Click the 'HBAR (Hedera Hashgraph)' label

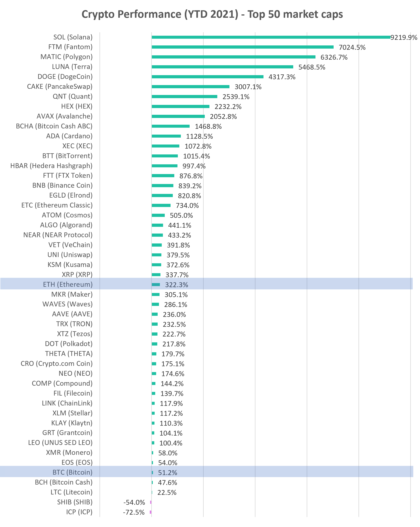click(x=51, y=166)
